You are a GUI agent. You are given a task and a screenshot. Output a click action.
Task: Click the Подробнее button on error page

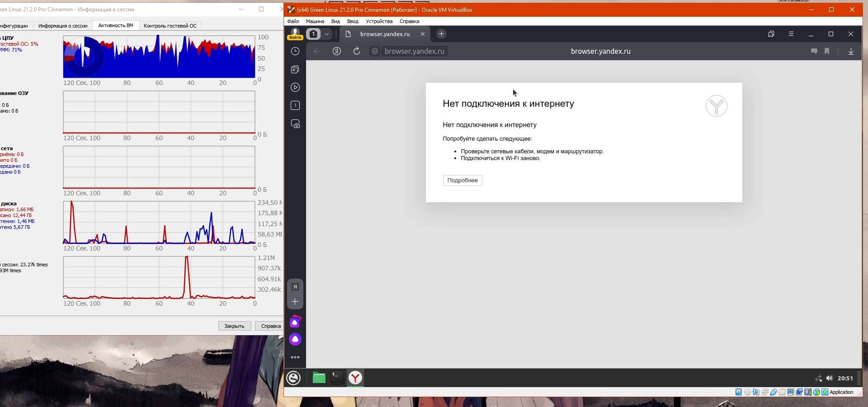[462, 180]
